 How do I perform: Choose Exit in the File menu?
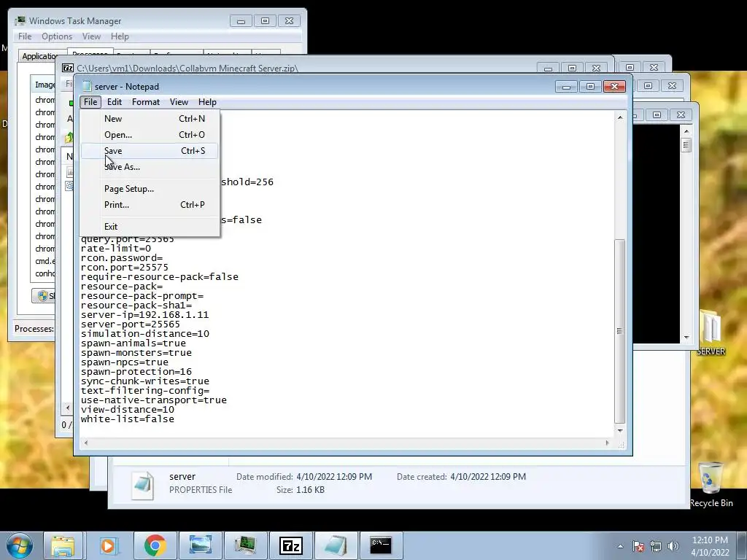click(x=150, y=227)
